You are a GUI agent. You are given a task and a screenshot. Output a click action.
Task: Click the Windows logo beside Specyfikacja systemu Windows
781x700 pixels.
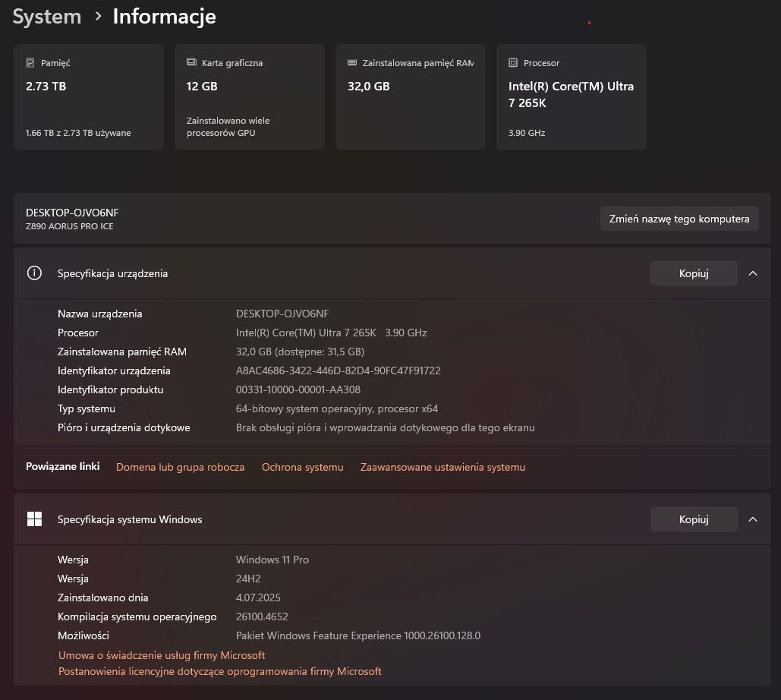34,519
